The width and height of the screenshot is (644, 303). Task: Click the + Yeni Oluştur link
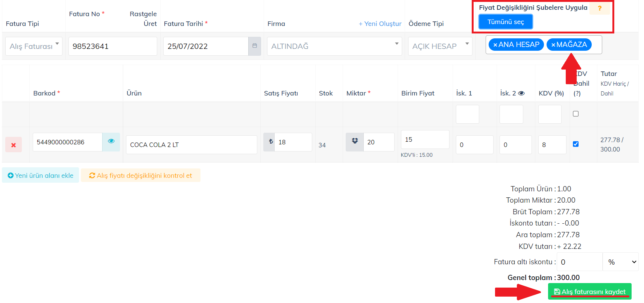pos(380,24)
